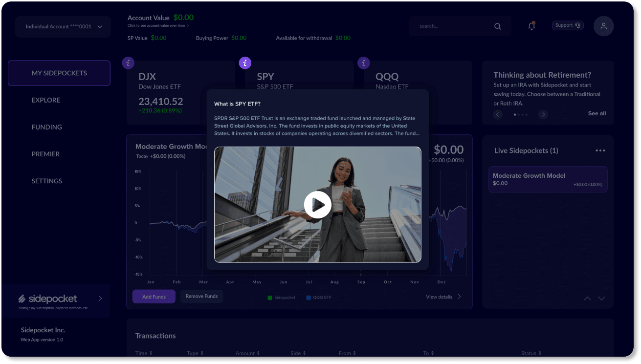The image size is (641, 364).
Task: Click Available for withdrawal amount
Action: click(x=343, y=38)
